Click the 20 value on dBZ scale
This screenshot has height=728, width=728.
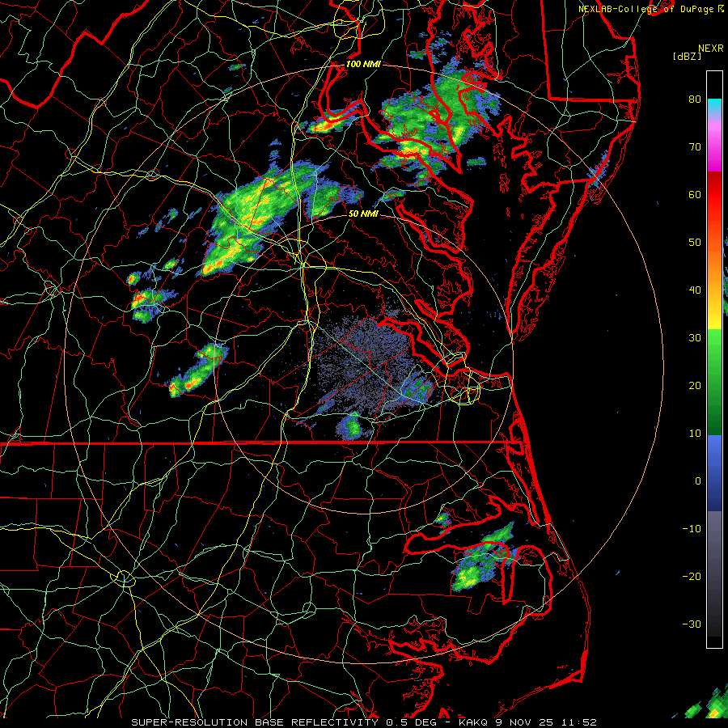695,385
